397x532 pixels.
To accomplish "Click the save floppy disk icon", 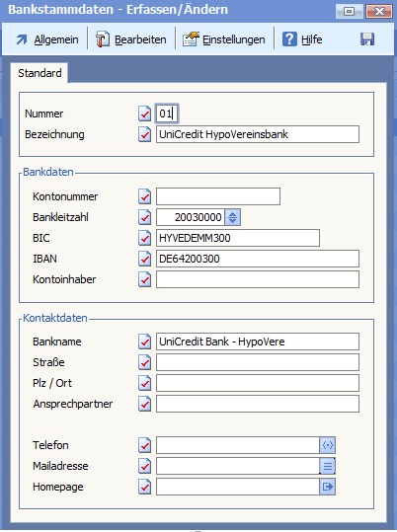I will pos(367,39).
